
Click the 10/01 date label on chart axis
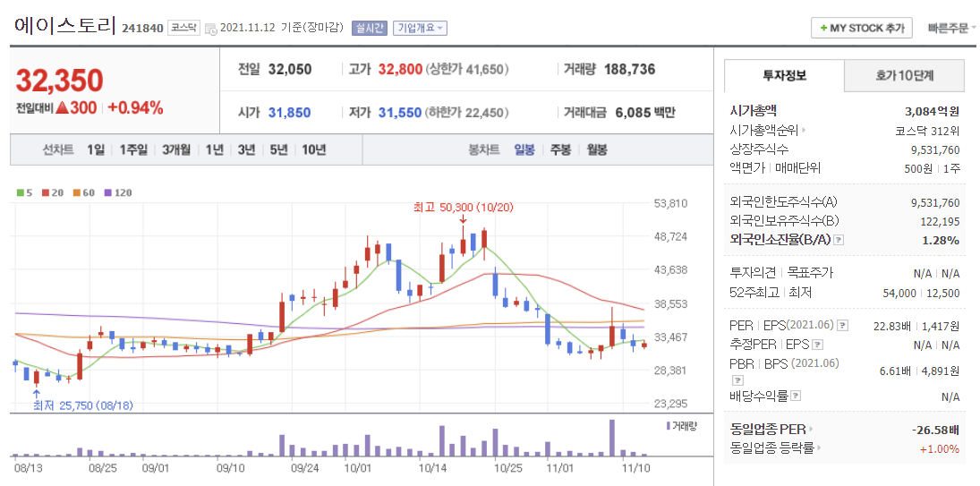point(356,466)
